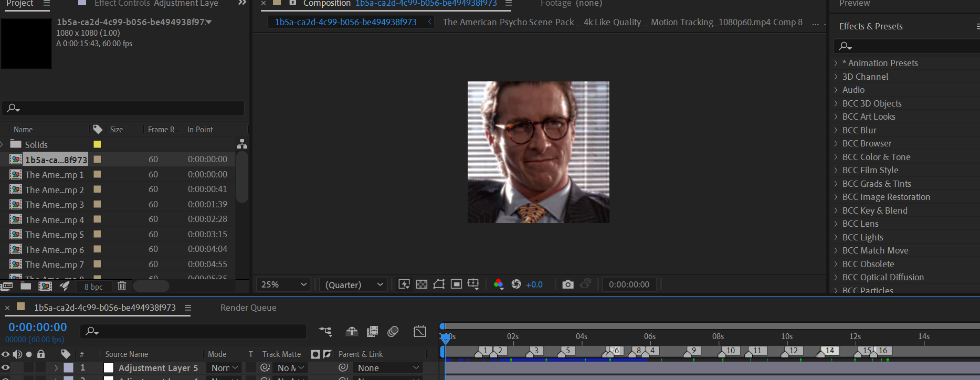Open the Show Channel and Color Management menu
Screen dimensions: 980x380
(x=498, y=284)
